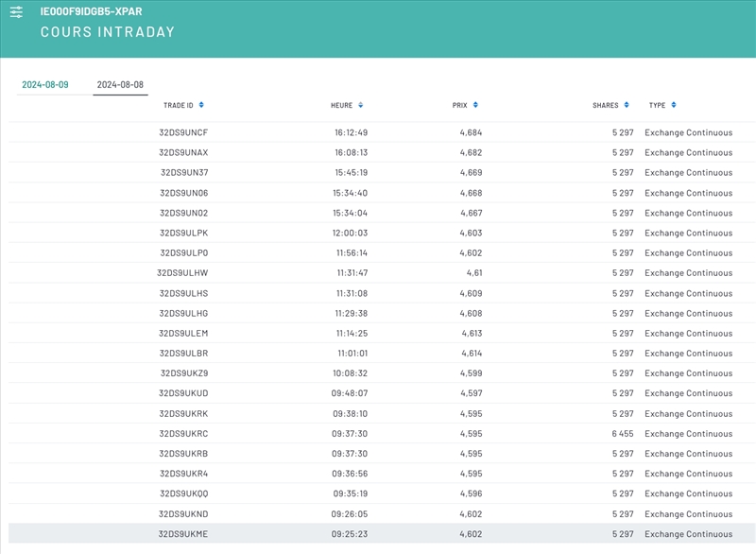Sort by Type column arrow

tap(674, 105)
